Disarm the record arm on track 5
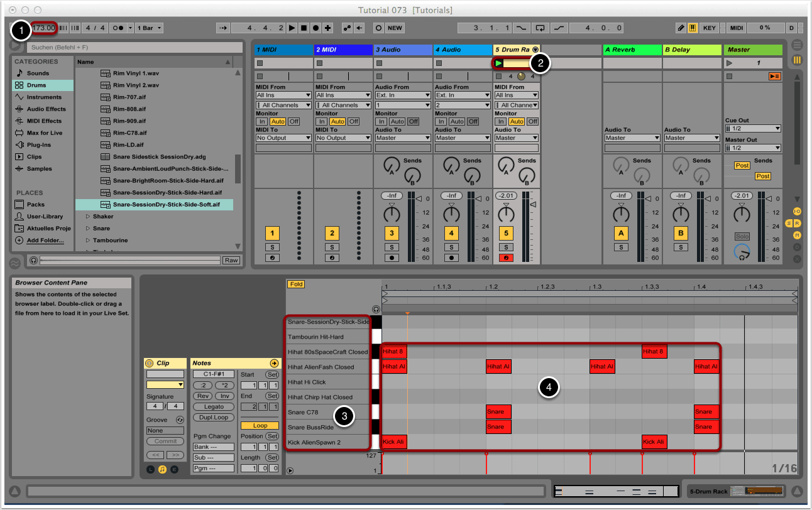 505,258
